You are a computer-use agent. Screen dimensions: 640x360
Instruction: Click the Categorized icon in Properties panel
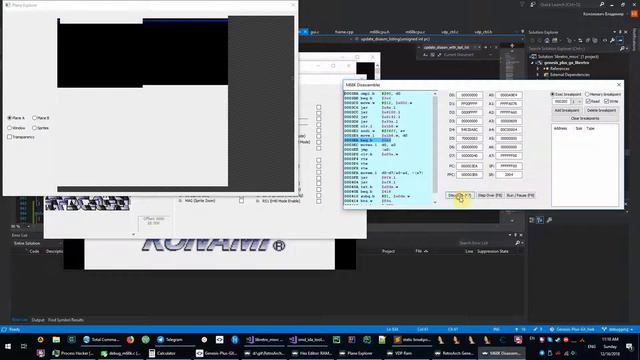tap(532, 220)
